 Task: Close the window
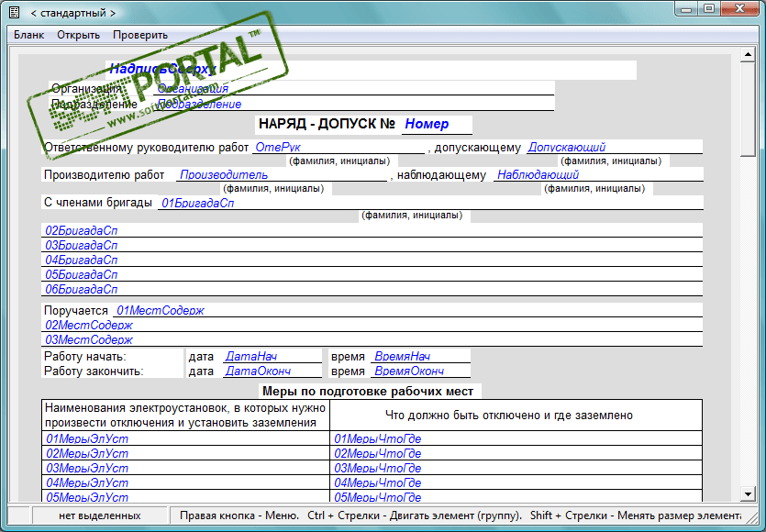(740, 8)
